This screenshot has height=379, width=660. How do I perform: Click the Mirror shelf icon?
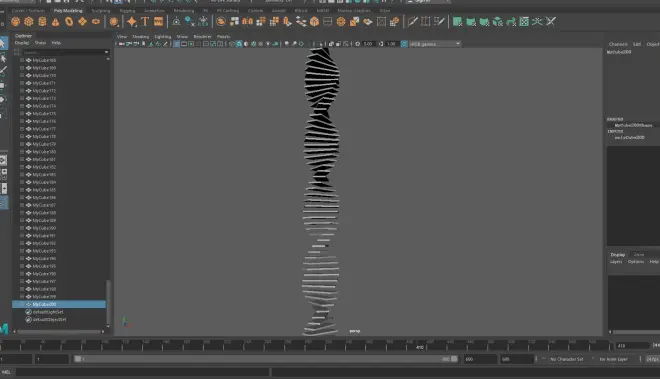(x=248, y=21)
